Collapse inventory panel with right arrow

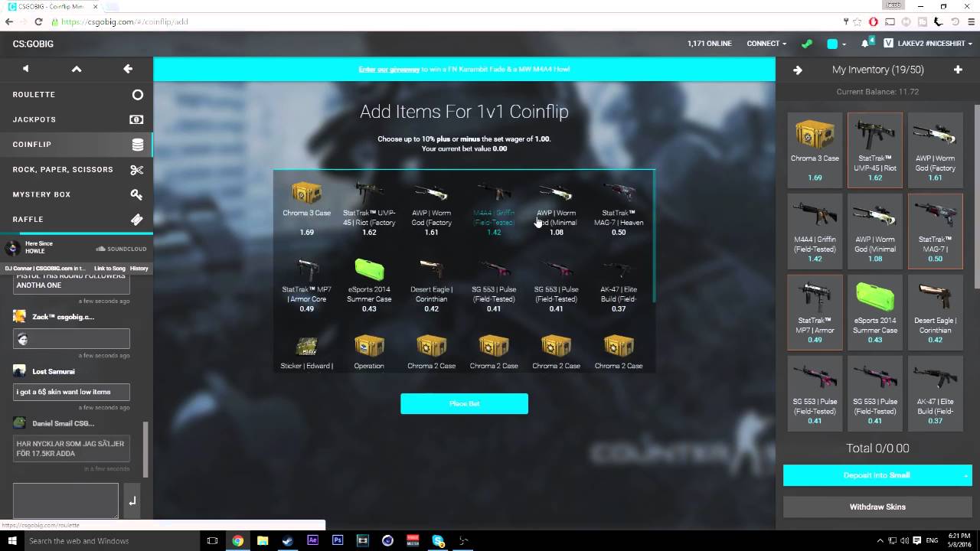click(x=798, y=70)
